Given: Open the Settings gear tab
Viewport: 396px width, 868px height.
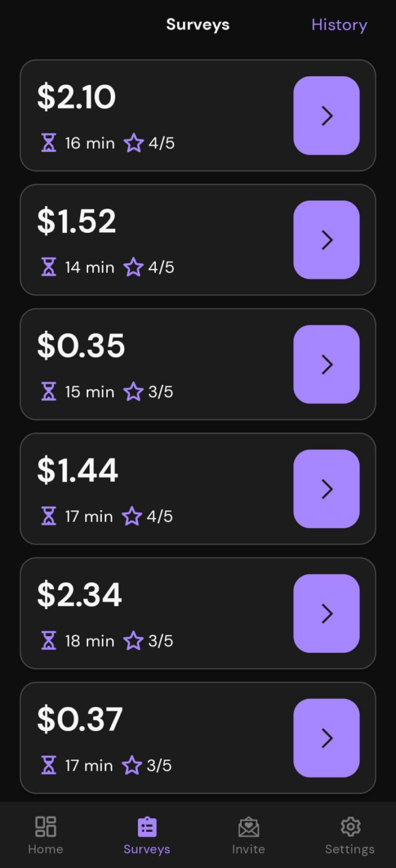Looking at the screenshot, I should click(350, 834).
